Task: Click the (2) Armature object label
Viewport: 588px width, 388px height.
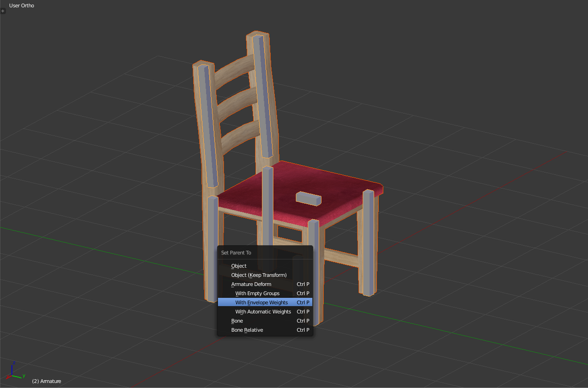Action: 46,381
